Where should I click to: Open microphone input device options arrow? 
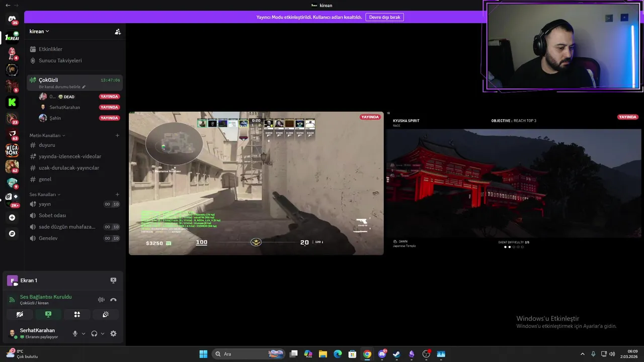coord(84,333)
